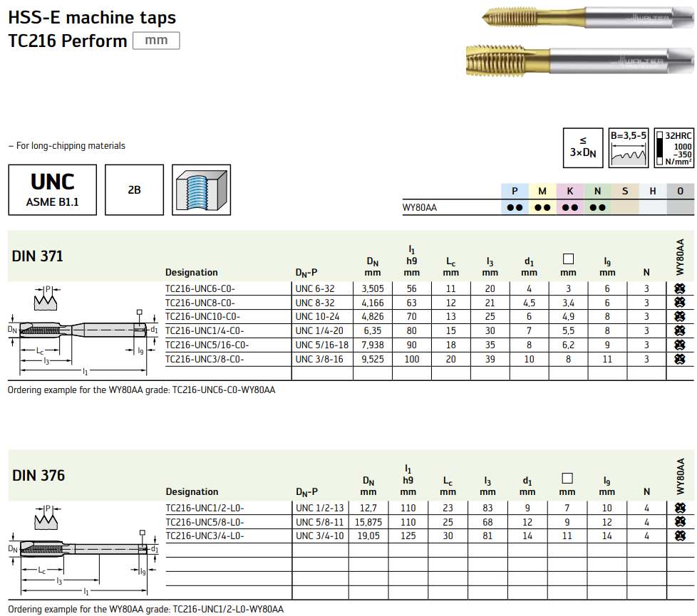The image size is (697, 616).
Task: Click the ordering example ending in UNC6-C0-WY80AA
Action: pos(141,390)
